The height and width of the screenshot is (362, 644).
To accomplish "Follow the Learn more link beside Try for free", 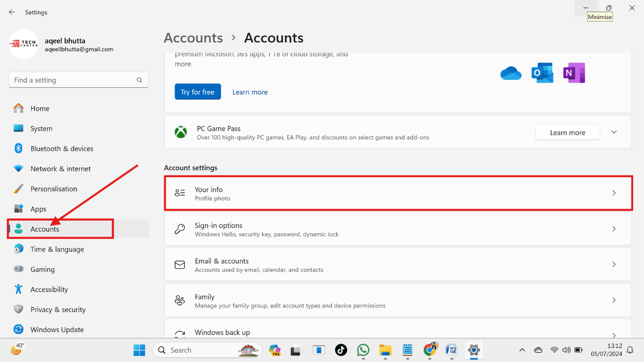I will tap(250, 92).
